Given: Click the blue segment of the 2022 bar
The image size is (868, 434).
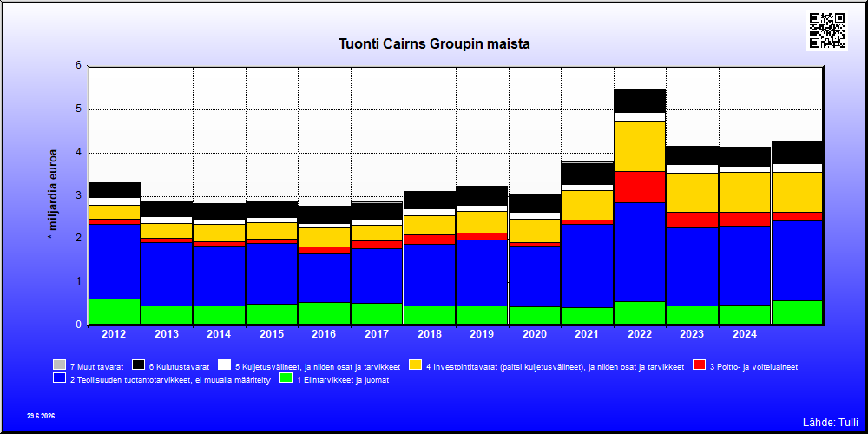Looking at the screenshot, I should [640, 252].
